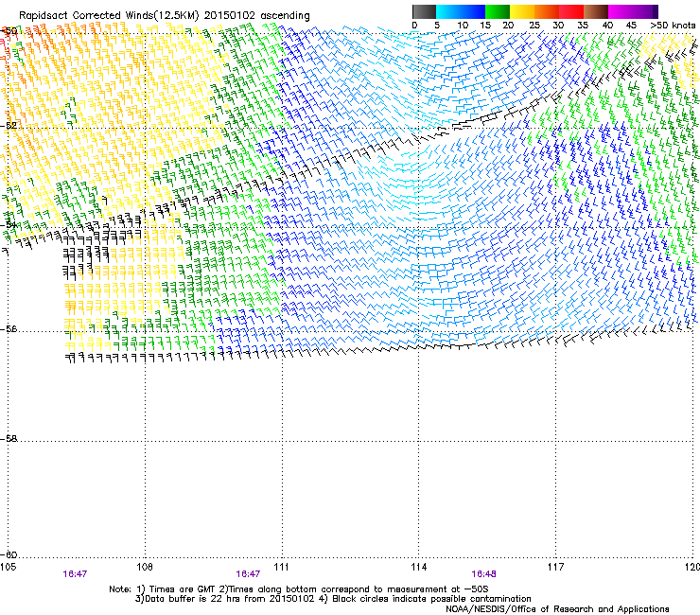Click the orange 25-30 knots legend swatch
This screenshot has height=615, width=700.
pyautogui.click(x=547, y=11)
